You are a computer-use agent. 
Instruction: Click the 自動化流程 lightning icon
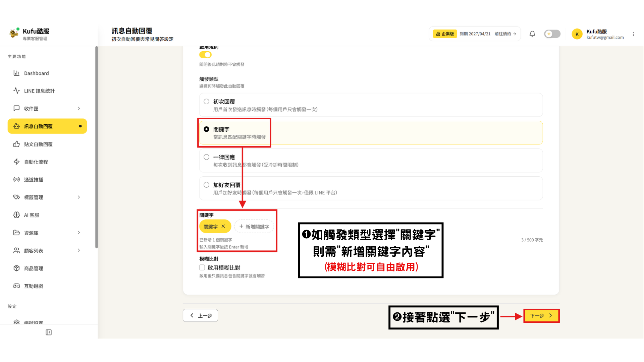coord(16,162)
